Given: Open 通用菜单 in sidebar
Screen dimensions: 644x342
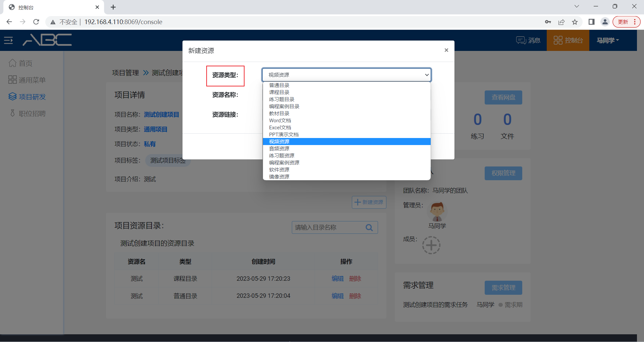Looking at the screenshot, I should click(x=27, y=80).
